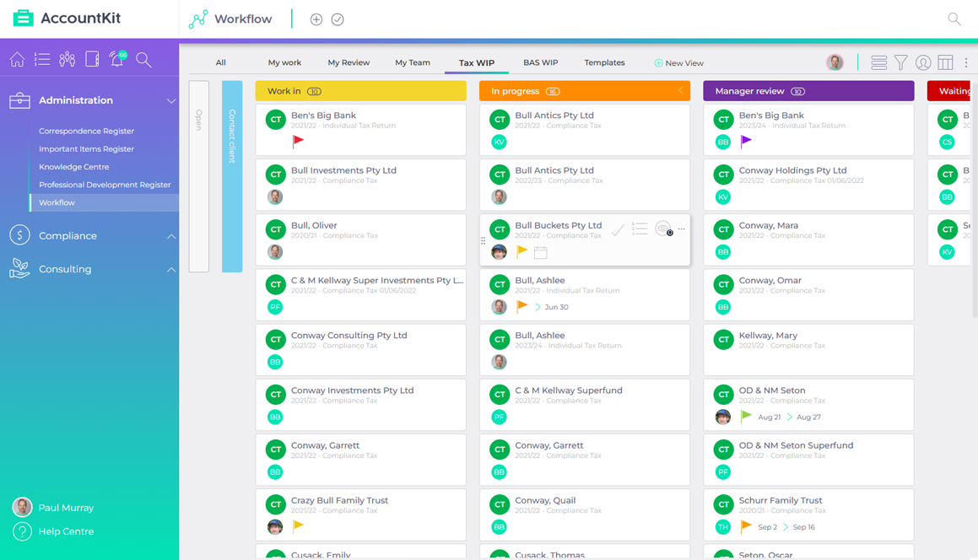
Task: Switch to the All tab
Action: tap(221, 62)
